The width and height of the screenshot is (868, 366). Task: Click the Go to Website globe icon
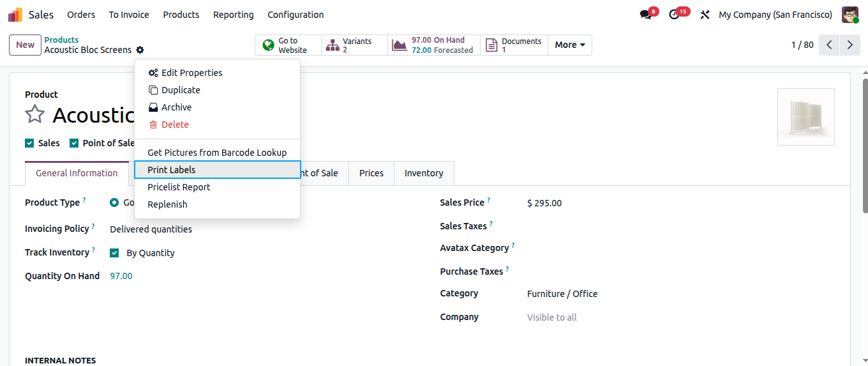pos(269,45)
